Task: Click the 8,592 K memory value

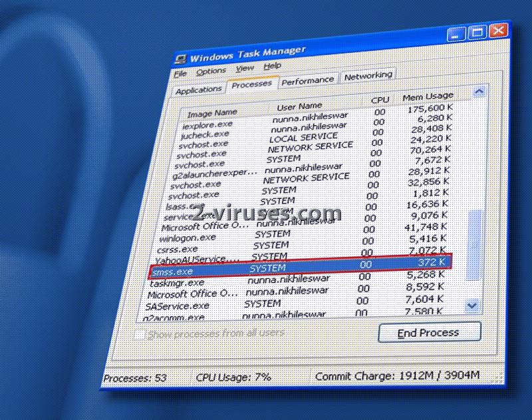Action: click(425, 288)
